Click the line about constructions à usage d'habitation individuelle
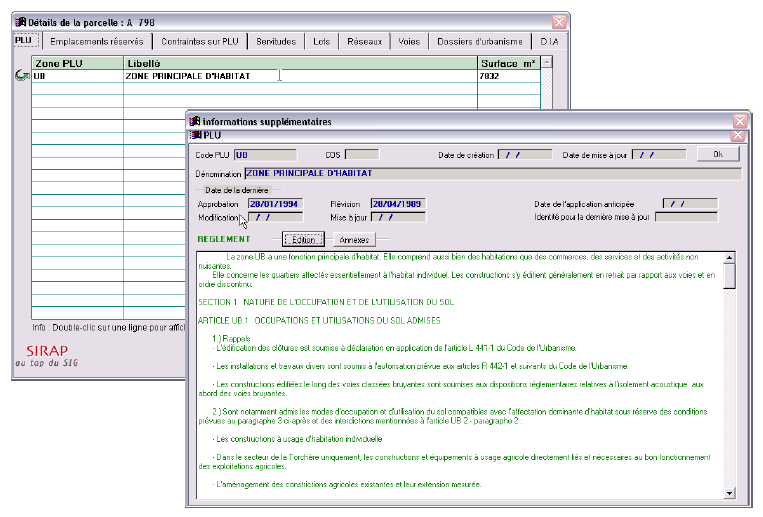The height and width of the screenshot is (517, 763). click(x=297, y=439)
